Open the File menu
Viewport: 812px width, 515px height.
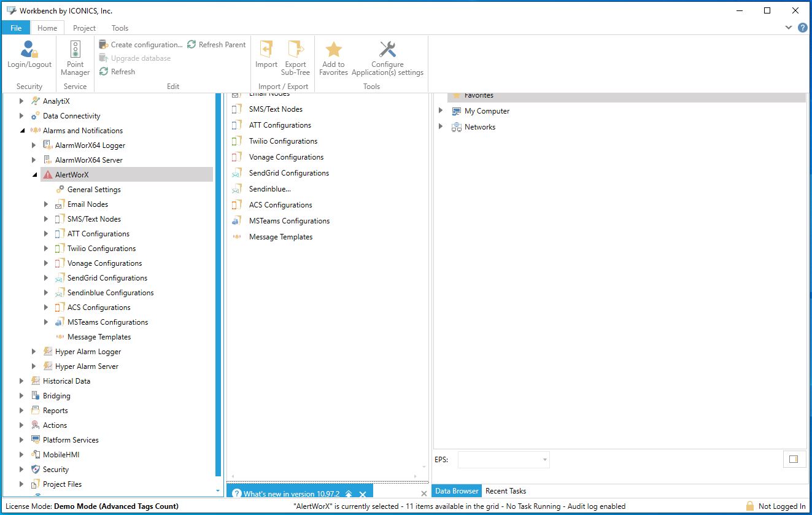click(x=16, y=28)
